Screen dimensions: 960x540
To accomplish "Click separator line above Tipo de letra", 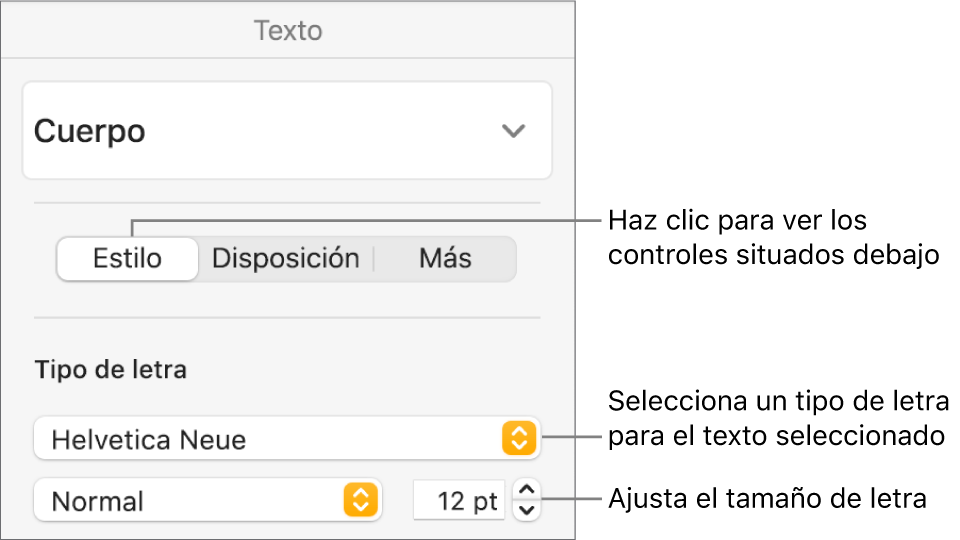I will pyautogui.click(x=288, y=318).
